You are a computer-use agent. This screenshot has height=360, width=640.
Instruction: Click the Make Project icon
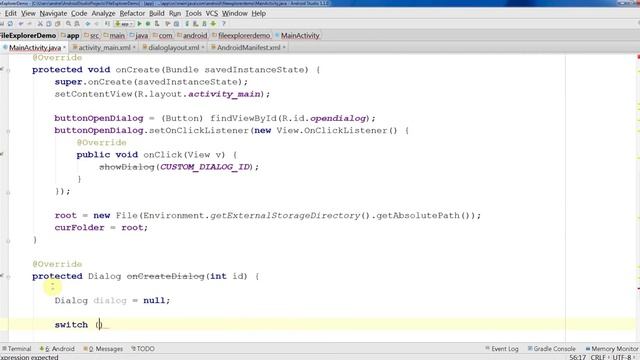click(107, 24)
